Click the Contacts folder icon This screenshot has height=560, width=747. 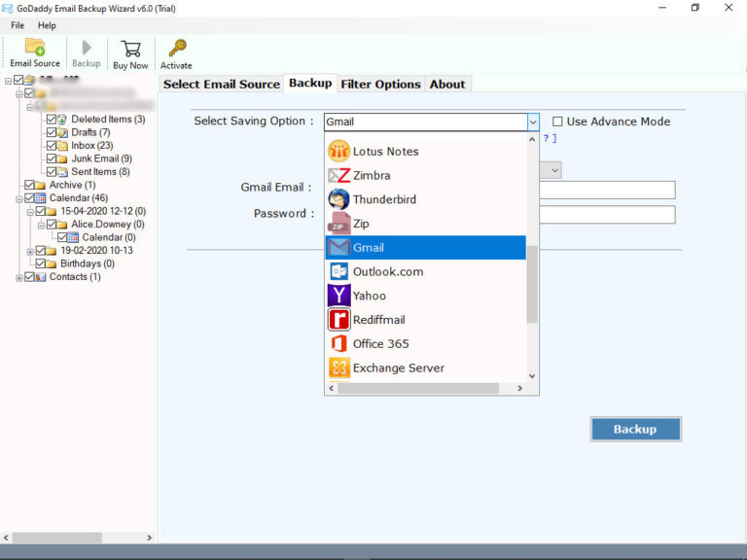pos(41,277)
